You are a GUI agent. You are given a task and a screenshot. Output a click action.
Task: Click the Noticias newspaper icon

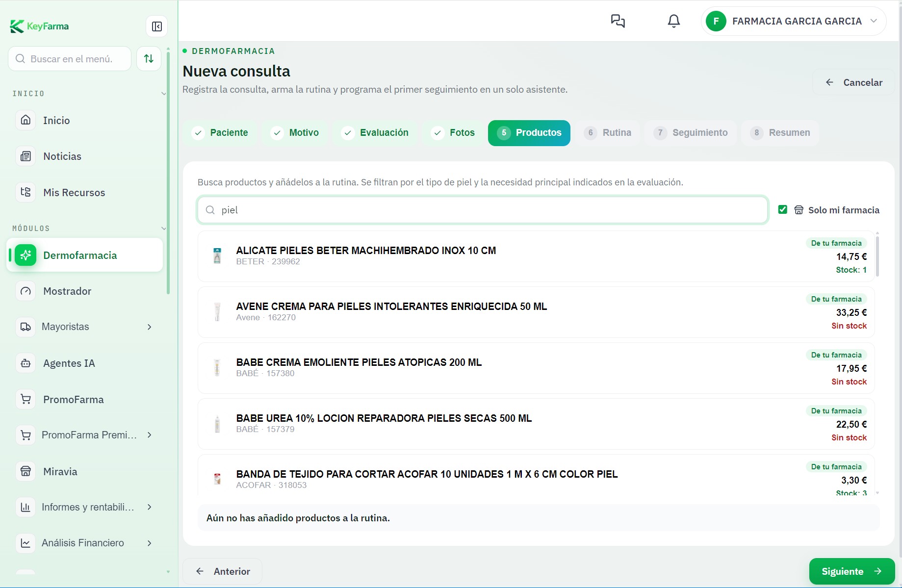[x=26, y=156]
